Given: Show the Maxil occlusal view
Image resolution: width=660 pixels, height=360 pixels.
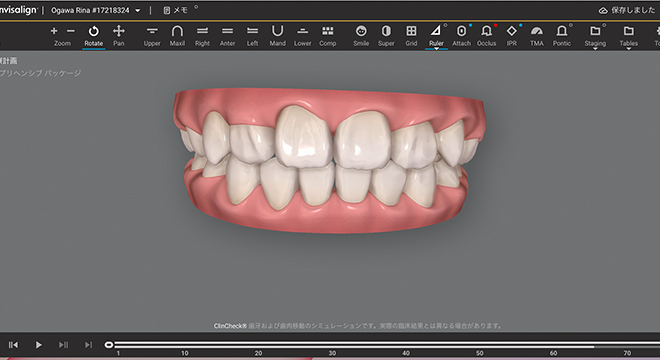Looking at the screenshot, I should pyautogui.click(x=177, y=36).
